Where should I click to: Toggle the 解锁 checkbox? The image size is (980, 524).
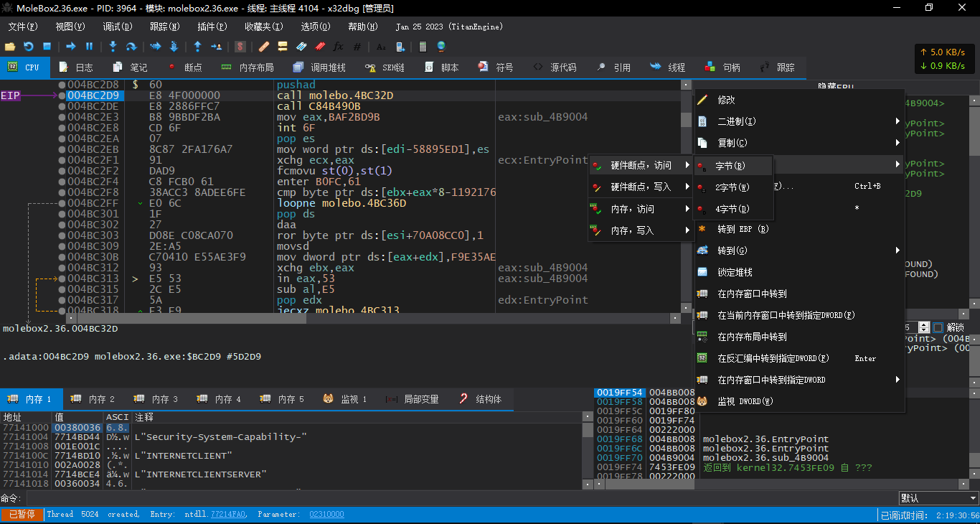point(938,327)
